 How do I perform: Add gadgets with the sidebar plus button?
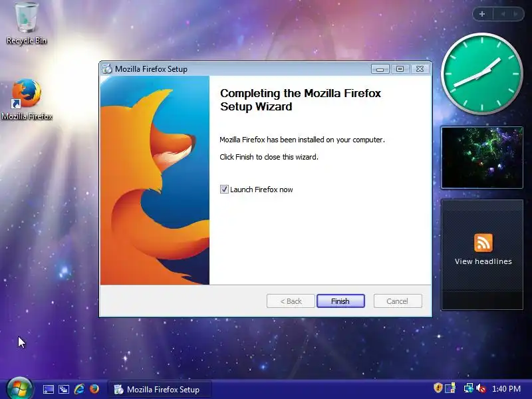click(x=482, y=14)
